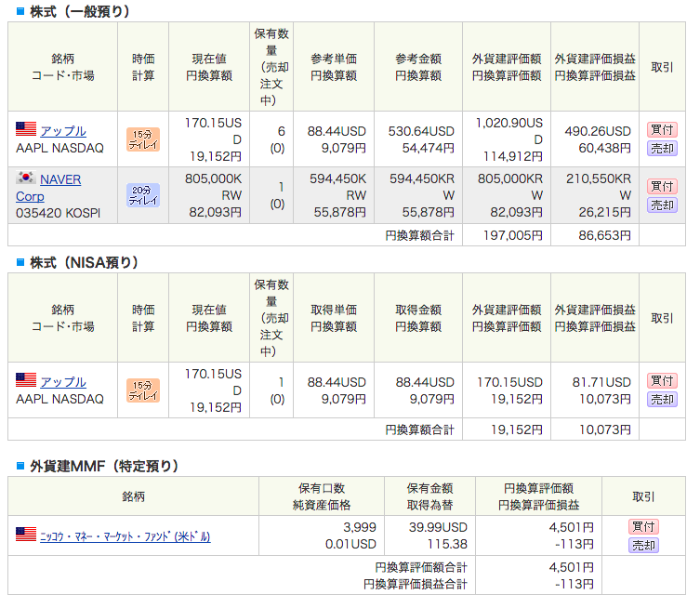This screenshot has height=608, width=700.
Task: Click US flag icon in NISA預り Apple row
Action: pos(26,380)
